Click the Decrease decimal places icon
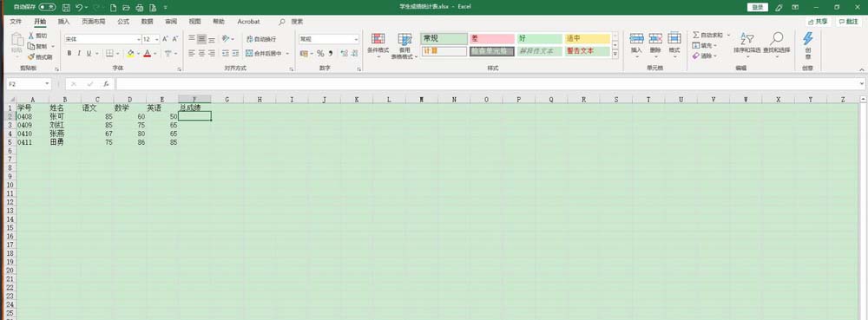Viewport: 868px width, 320px height. tap(354, 54)
